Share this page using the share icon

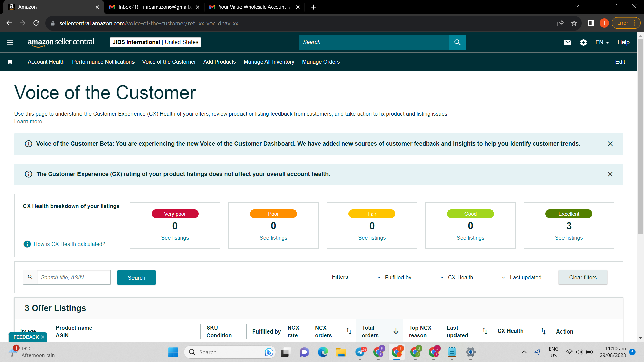pos(560,23)
